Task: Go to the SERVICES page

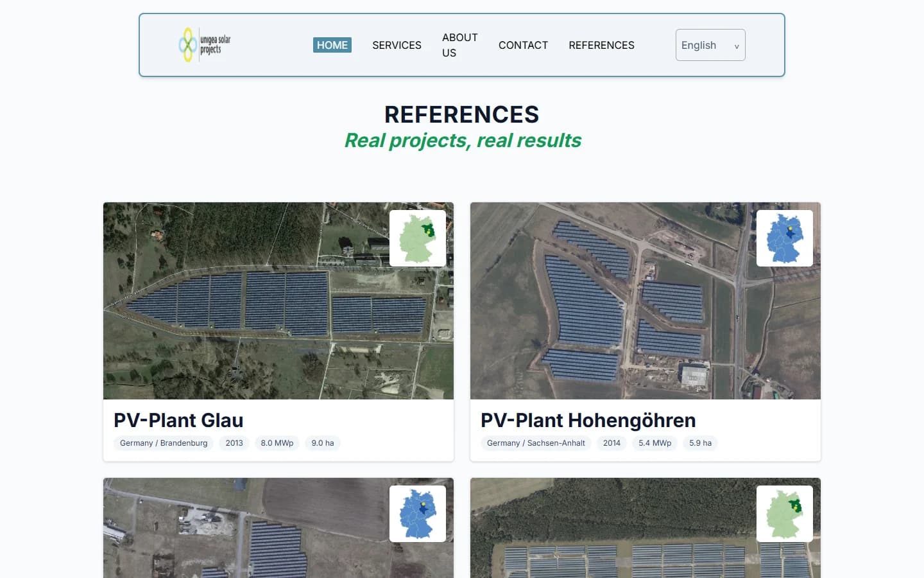Action: coord(397,45)
